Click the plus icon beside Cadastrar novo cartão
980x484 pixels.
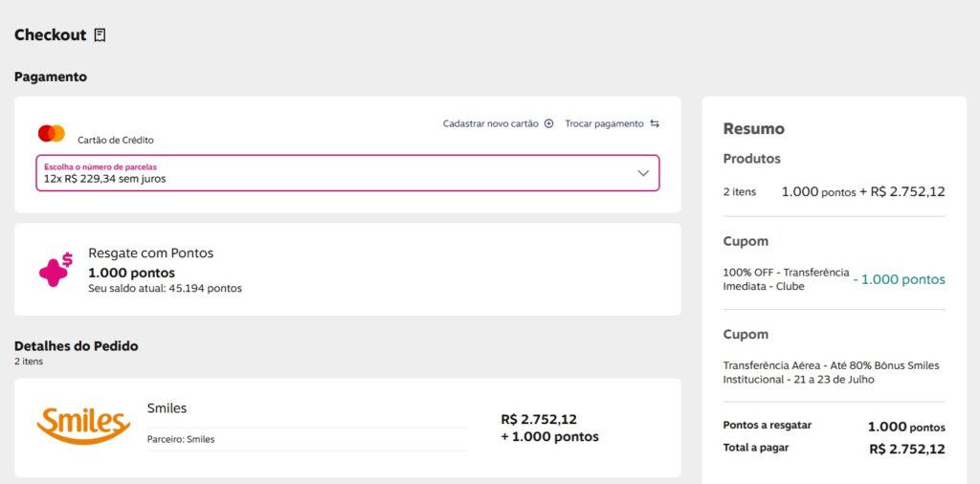coord(549,123)
